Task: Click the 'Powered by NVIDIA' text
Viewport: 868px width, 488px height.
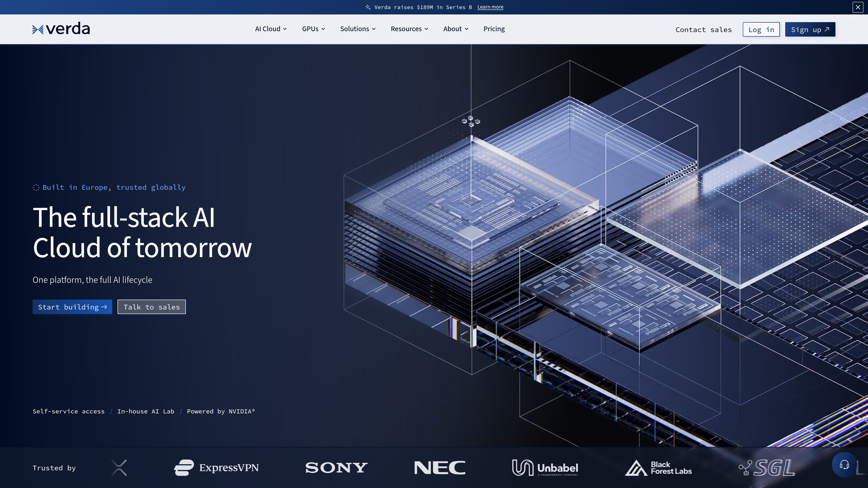Action: 221,411
